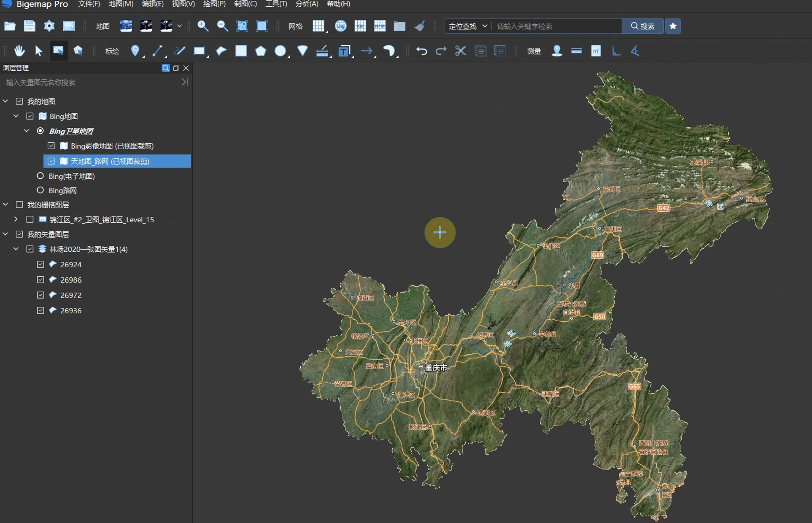Open the 制图(C) menu
Image resolution: width=812 pixels, height=523 pixels.
coord(245,4)
